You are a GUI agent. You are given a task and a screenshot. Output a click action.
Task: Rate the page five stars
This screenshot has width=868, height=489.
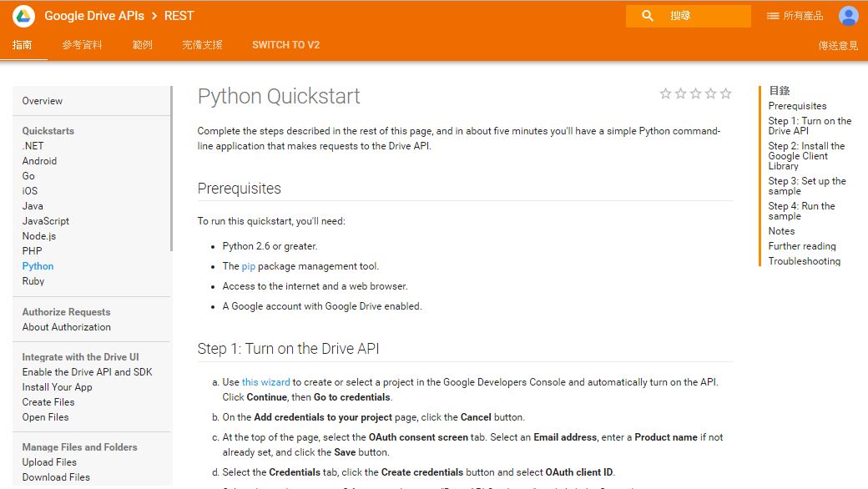tap(725, 93)
